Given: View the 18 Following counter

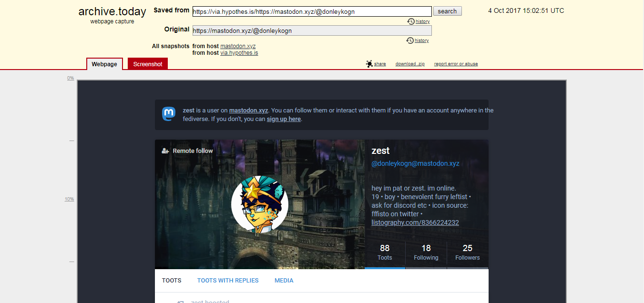Looking at the screenshot, I should click(426, 252).
